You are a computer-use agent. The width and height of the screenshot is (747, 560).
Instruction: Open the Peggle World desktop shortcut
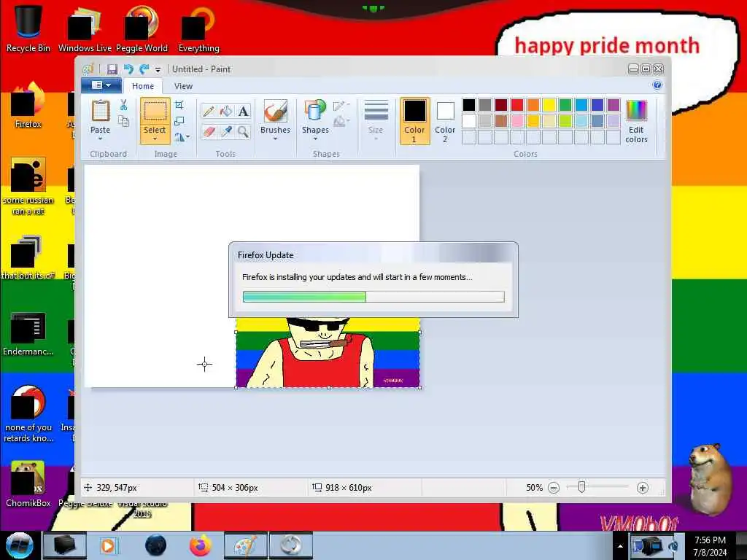(142, 28)
